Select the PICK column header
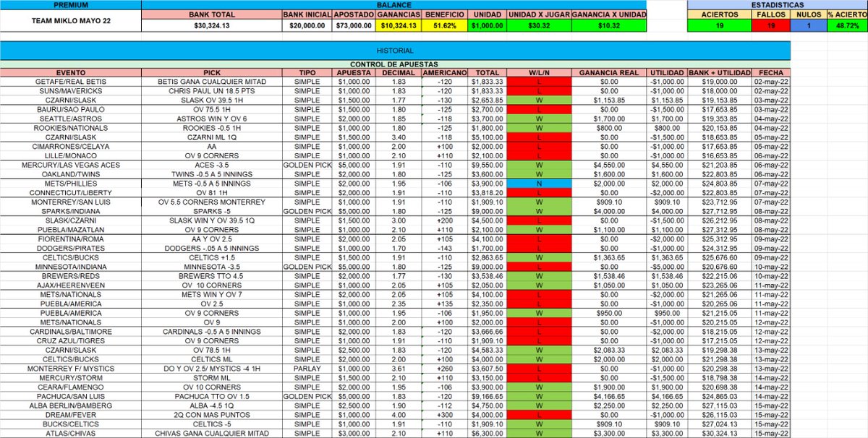This screenshot has height=438, width=868. point(212,73)
